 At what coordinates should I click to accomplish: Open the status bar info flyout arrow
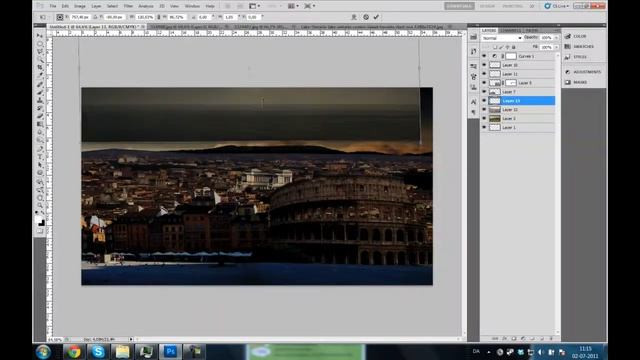(x=131, y=339)
